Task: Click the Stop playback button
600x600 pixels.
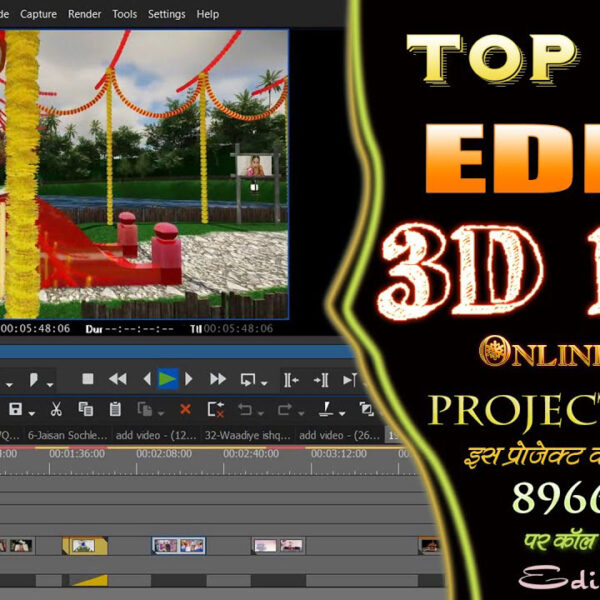Action: (x=88, y=379)
